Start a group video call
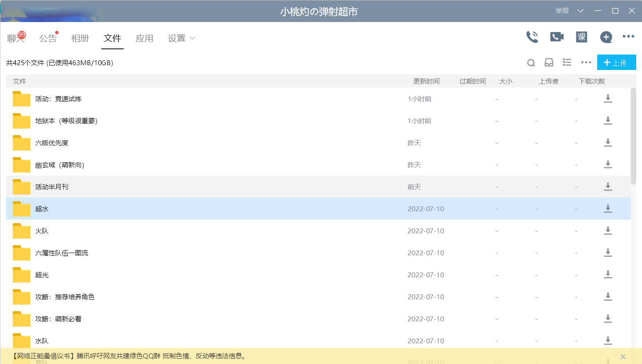 (x=557, y=37)
